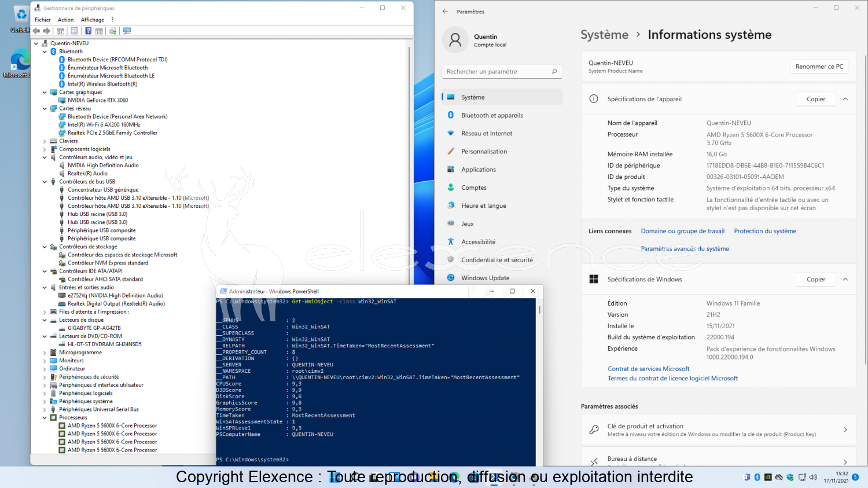Click the volume speaker icon in taskbar

(813, 478)
